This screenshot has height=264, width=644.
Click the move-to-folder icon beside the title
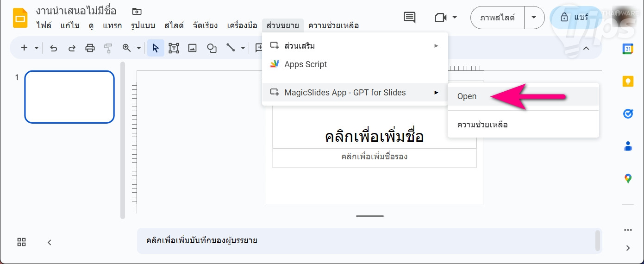coord(137,11)
